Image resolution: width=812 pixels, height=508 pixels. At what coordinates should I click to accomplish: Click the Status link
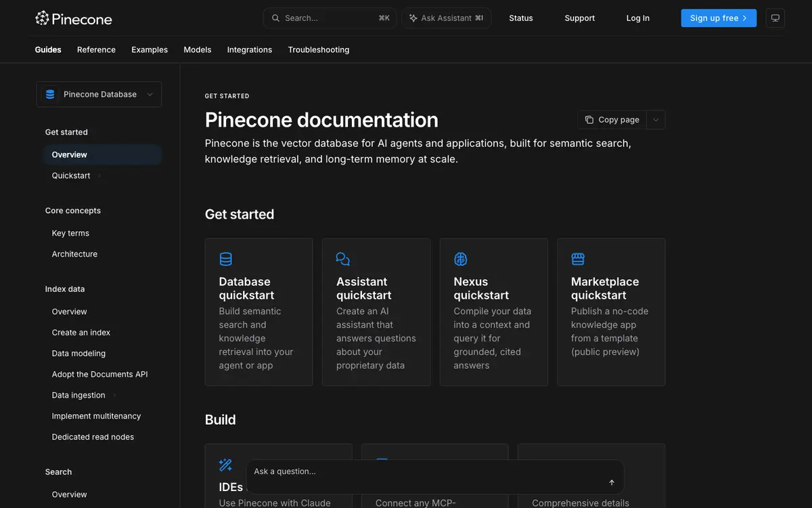pos(521,18)
